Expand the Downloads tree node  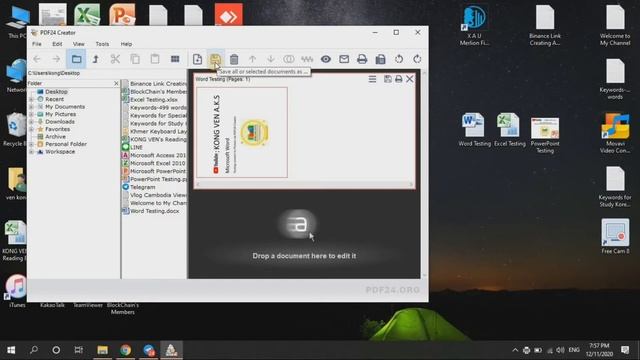click(x=31, y=122)
